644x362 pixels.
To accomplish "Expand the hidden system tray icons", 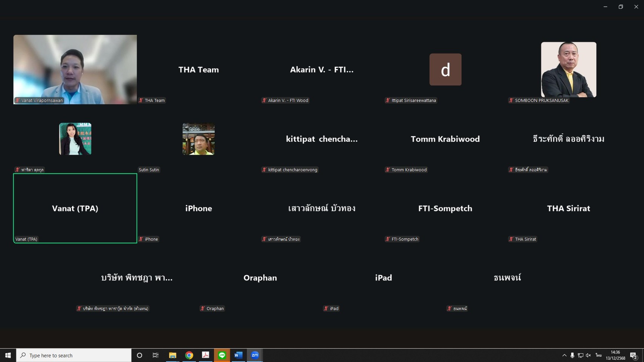I will point(564,355).
